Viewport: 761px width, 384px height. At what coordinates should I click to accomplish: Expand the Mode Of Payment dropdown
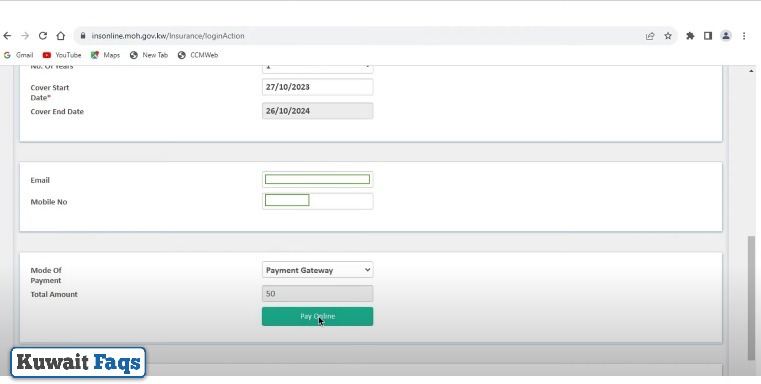click(317, 270)
